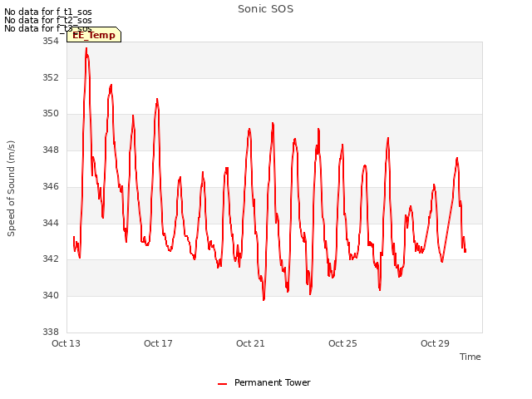This screenshot has width=532, height=399.
Task: Click the 344 y-axis value
Action: tap(51, 224)
